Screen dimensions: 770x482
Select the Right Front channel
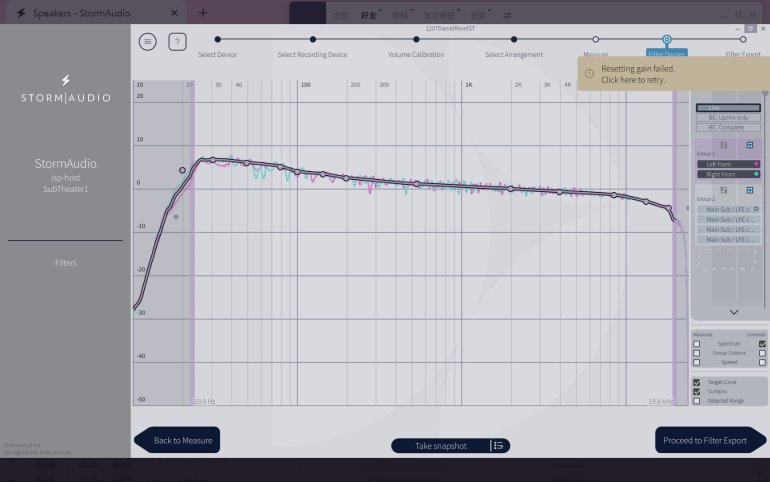tap(728, 174)
